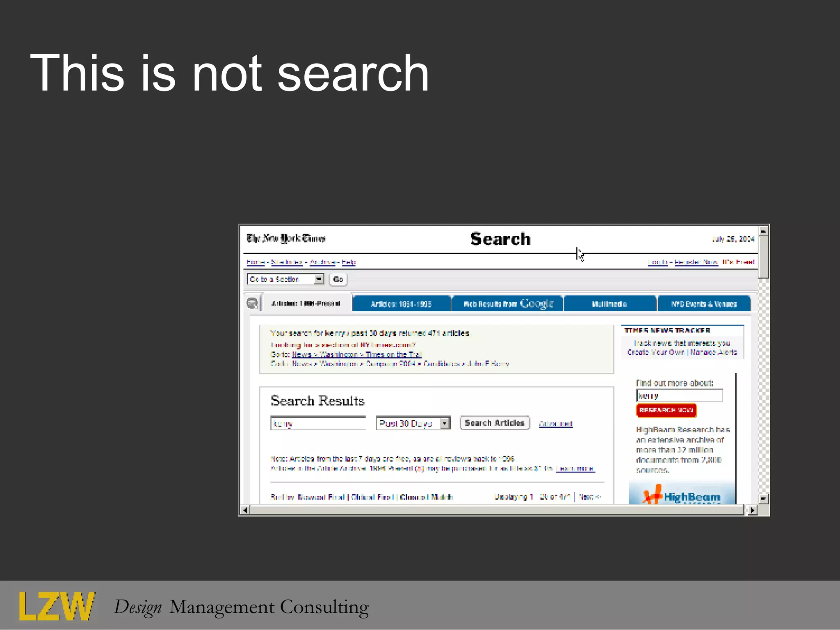
Task: Click Manage Alerts in Times News Tracker
Action: tap(713, 352)
